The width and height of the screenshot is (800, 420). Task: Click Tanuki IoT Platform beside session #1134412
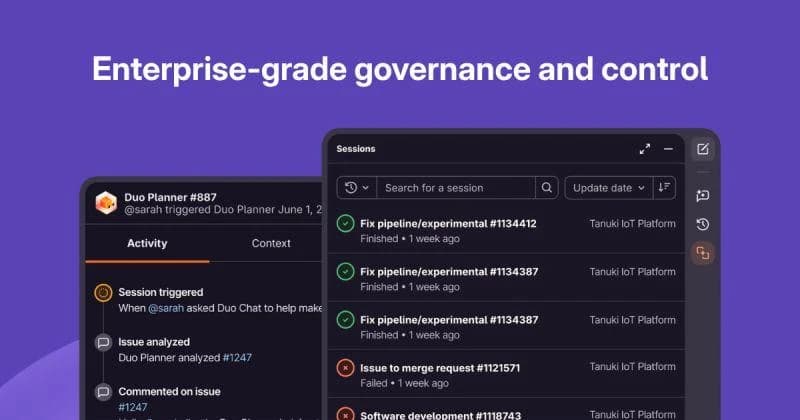pyautogui.click(x=632, y=224)
